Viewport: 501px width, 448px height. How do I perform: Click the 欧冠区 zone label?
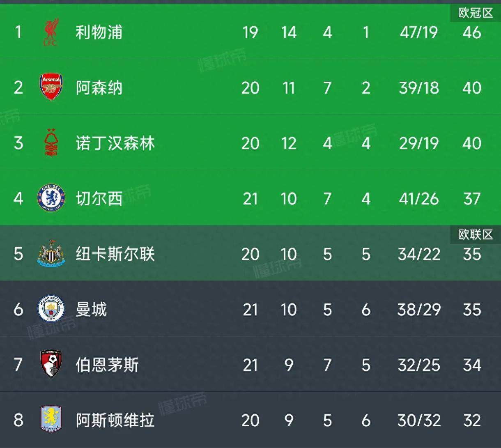coord(475,13)
